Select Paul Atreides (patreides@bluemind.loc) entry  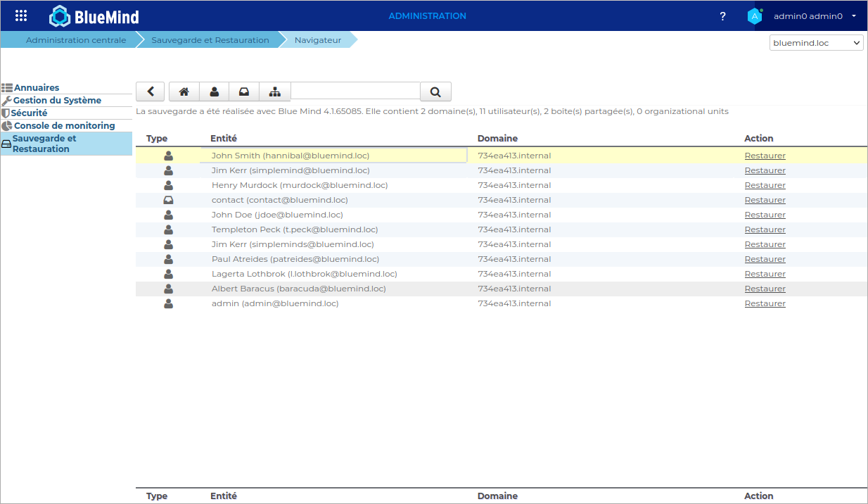295,259
